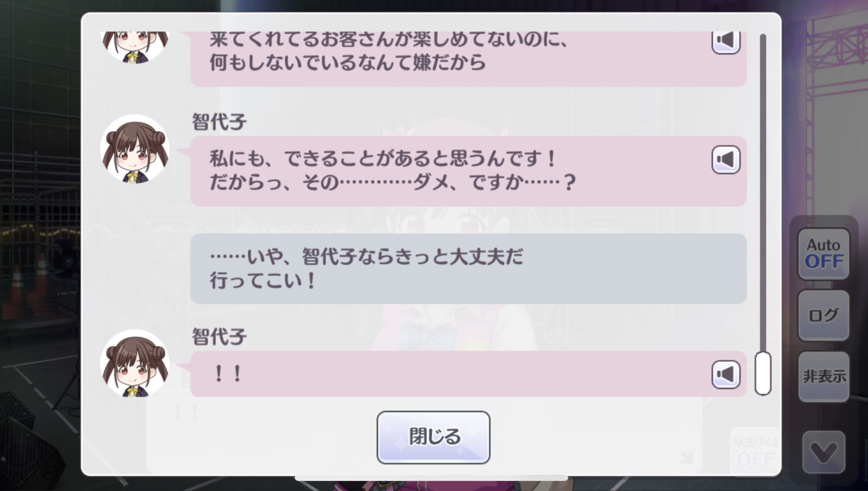Click Chiyoko avatar beside 私にも message
This screenshot has height=491, width=868.
(135, 149)
